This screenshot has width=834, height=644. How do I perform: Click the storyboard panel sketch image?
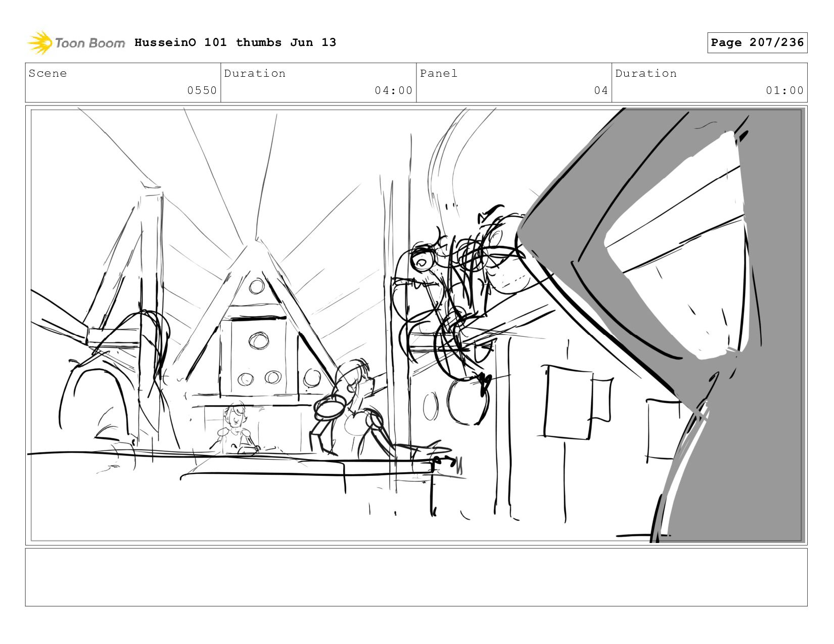(416, 325)
